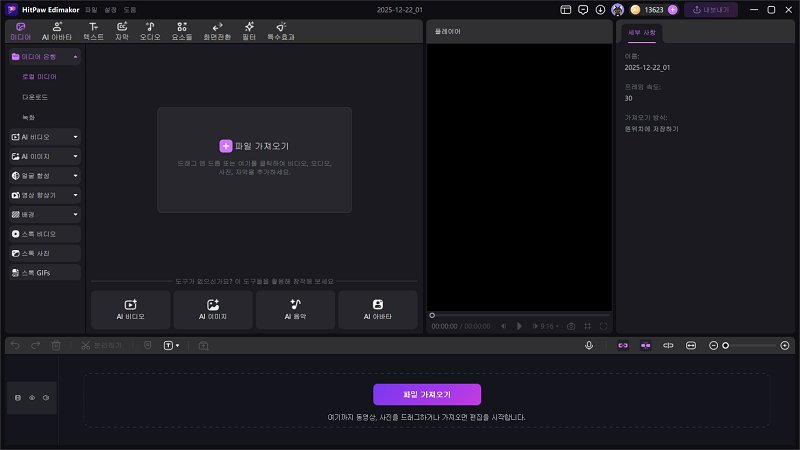
Task: Click the crop icon in the player
Action: [x=587, y=326]
